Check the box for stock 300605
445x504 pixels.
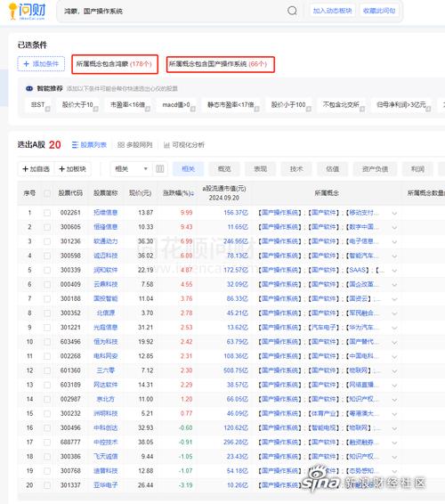47,227
